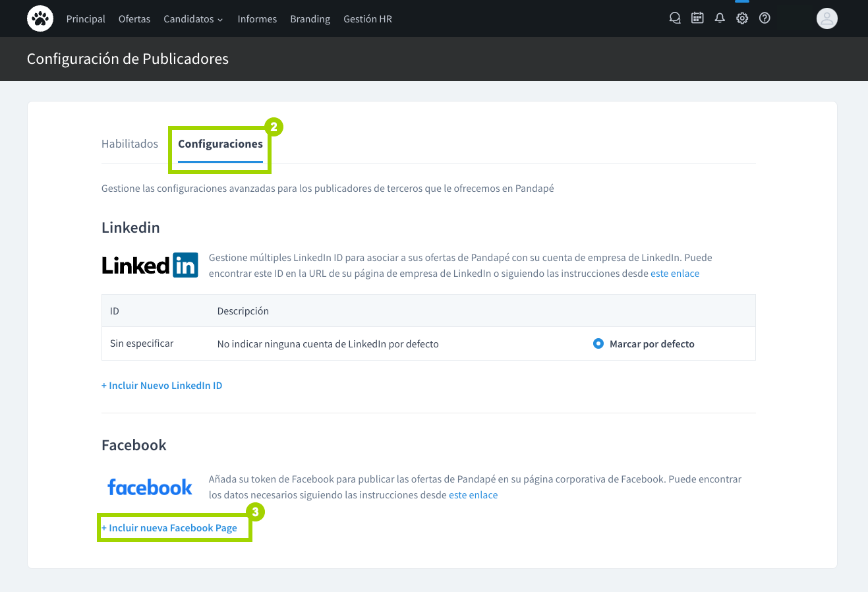Select the Configuraciones tab
The image size is (868, 592).
pos(219,144)
